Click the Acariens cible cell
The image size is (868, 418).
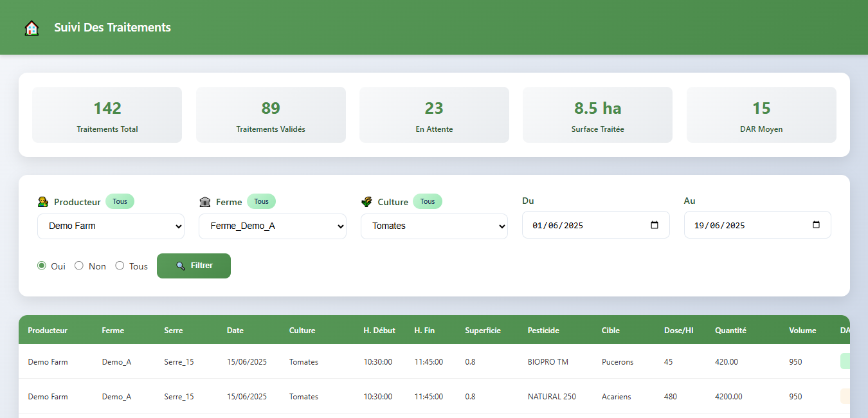(x=617, y=397)
